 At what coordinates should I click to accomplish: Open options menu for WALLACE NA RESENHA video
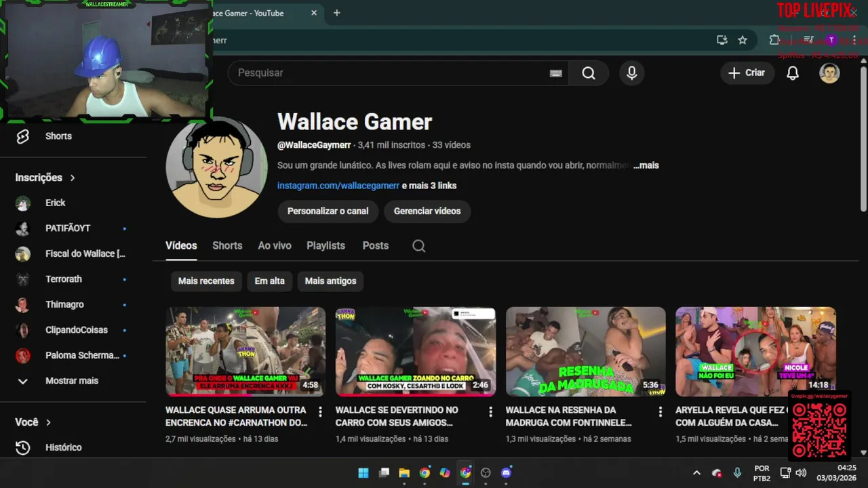point(660,411)
